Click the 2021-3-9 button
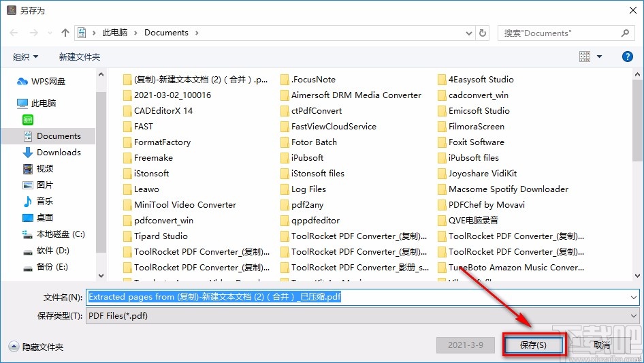 point(466,345)
